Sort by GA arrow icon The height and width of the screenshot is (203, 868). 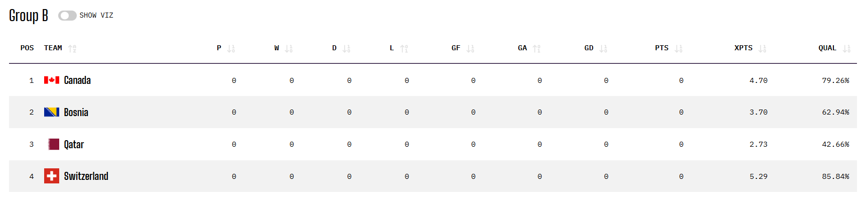coord(537,49)
